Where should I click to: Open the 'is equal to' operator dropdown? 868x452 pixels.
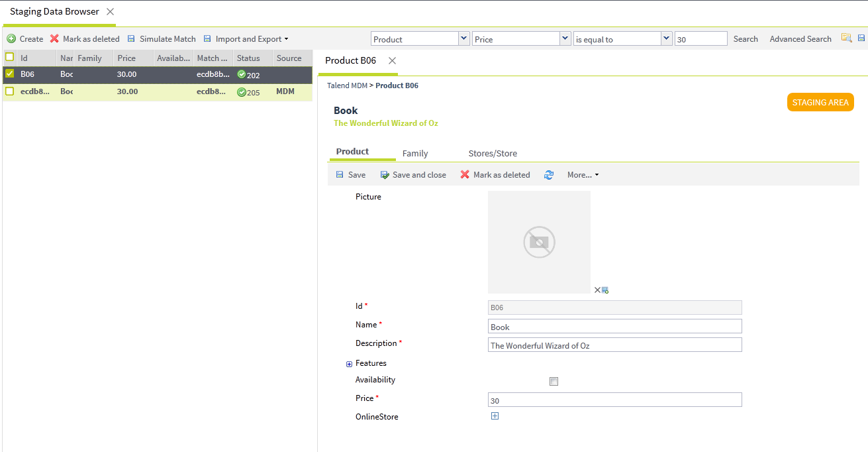pos(667,39)
